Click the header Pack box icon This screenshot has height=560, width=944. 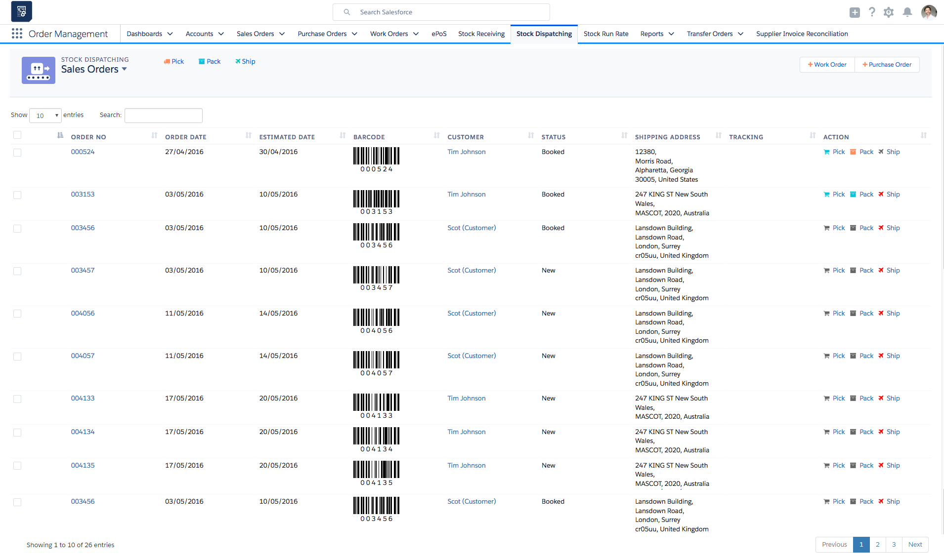pos(202,62)
